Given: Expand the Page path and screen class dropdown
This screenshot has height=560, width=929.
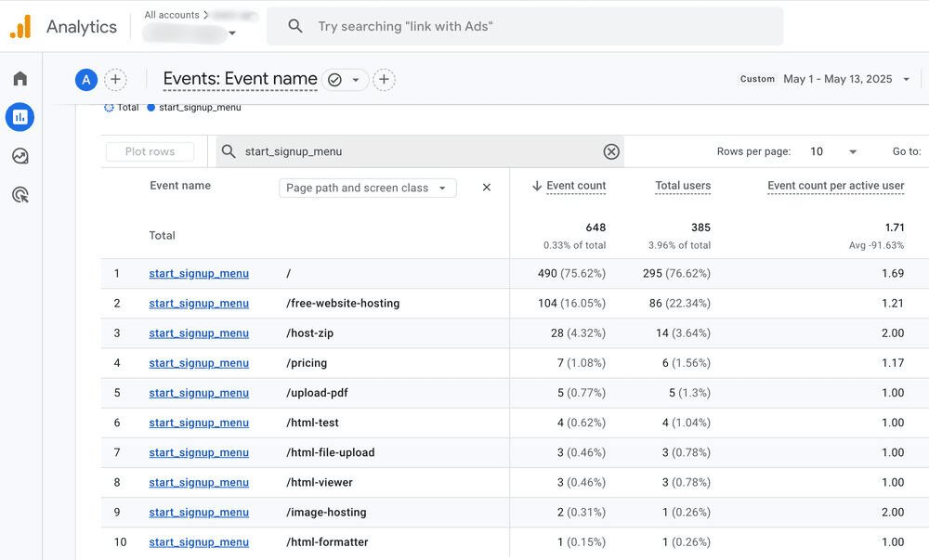Looking at the screenshot, I should coord(367,188).
